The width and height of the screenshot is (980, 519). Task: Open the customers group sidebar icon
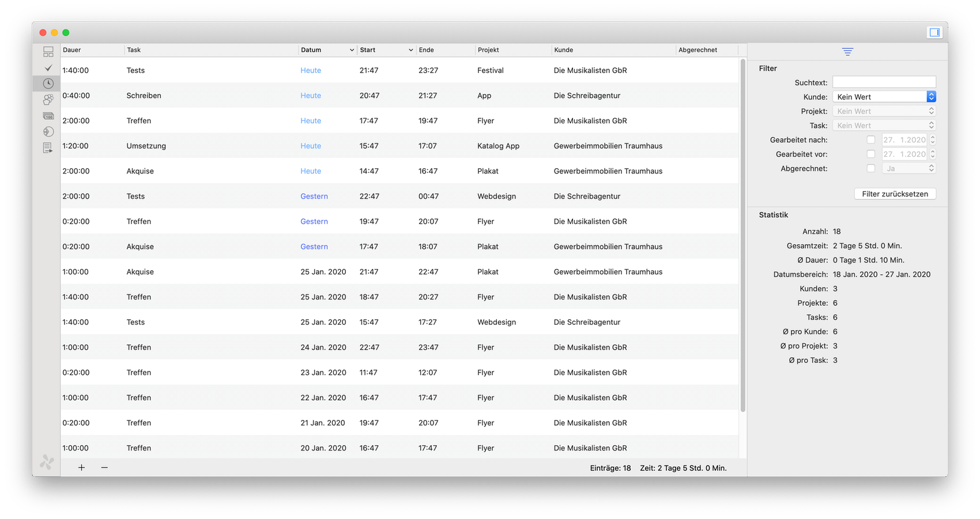click(x=48, y=100)
